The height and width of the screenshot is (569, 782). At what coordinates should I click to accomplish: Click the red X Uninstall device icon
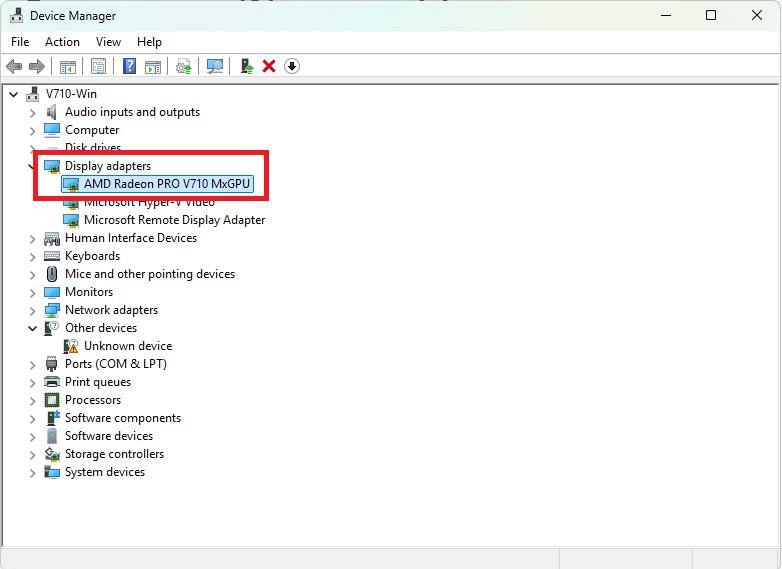point(269,66)
